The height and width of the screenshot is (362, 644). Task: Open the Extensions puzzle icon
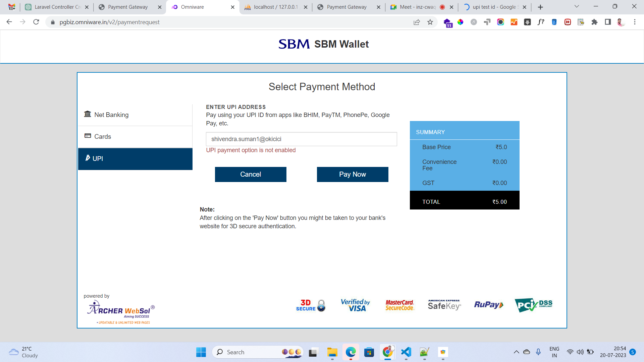(x=595, y=22)
